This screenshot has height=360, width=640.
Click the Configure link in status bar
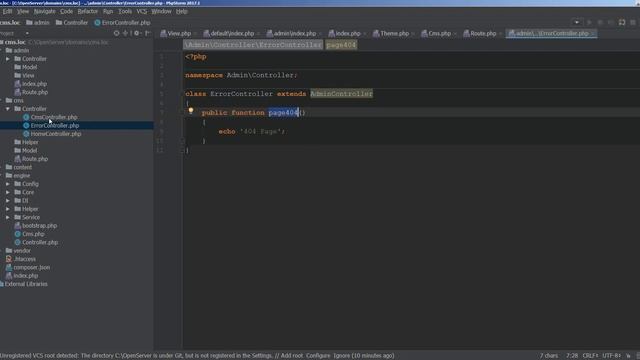coord(318,356)
